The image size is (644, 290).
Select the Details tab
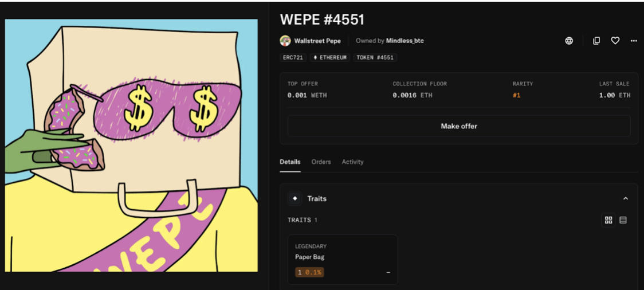pyautogui.click(x=290, y=162)
